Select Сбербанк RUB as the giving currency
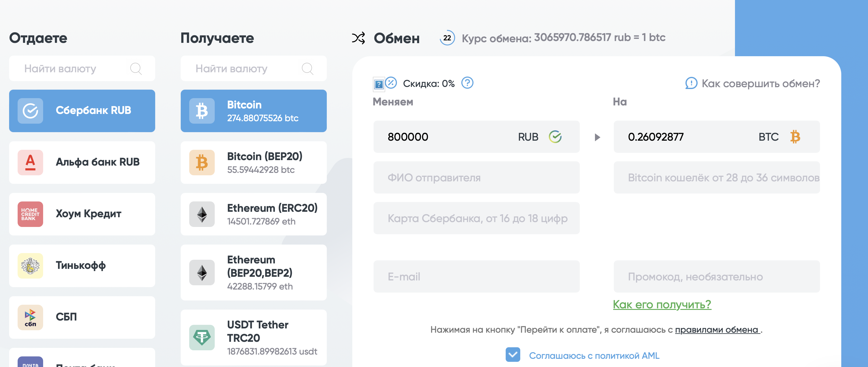868x367 pixels. (x=82, y=111)
